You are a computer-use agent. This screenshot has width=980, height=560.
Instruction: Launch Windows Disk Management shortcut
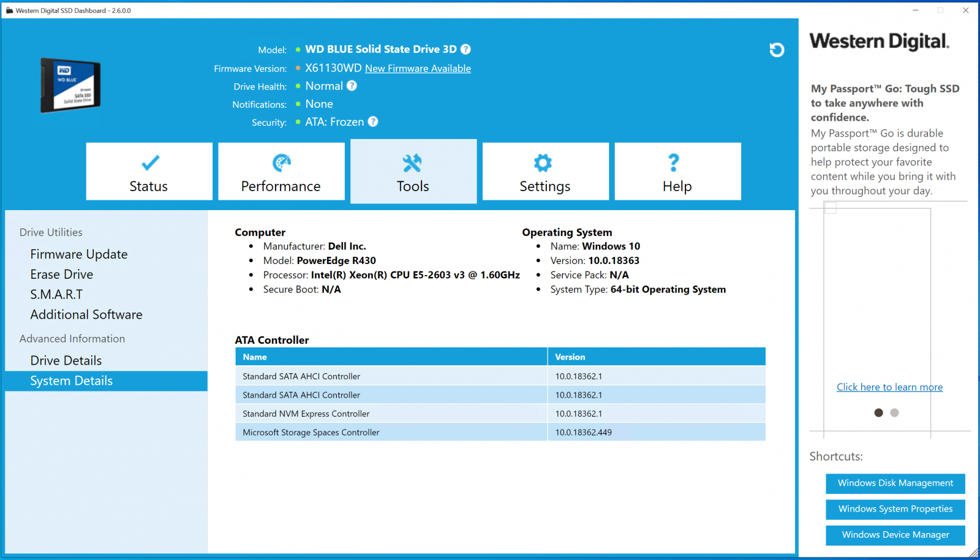tap(895, 483)
